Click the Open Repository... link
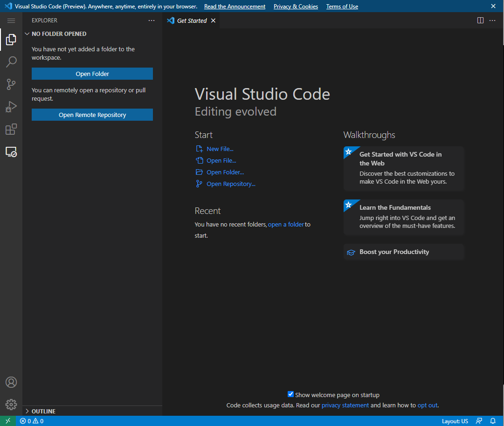Image resolution: width=504 pixels, height=426 pixels. 231,184
